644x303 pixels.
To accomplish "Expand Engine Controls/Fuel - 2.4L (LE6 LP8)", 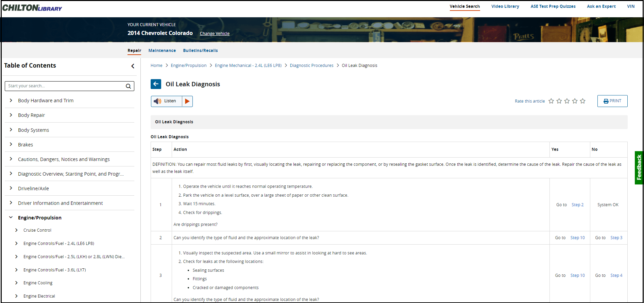I will click(16, 243).
